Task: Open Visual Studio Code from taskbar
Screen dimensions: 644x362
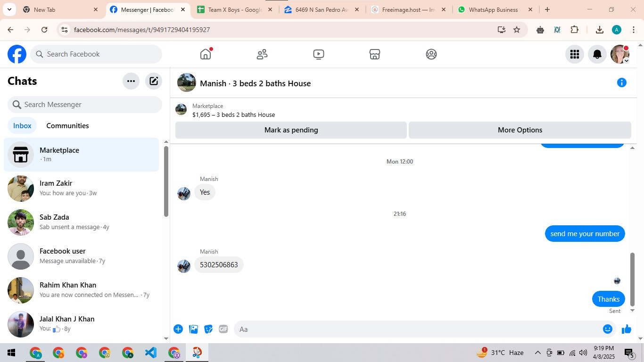Action: 151,353
